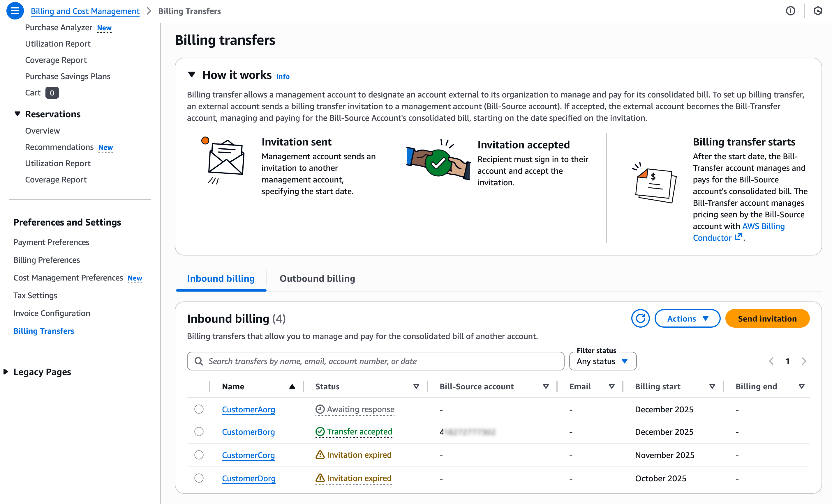832x504 pixels.
Task: Click the search magnifier icon in transfers field
Action: coord(199,361)
